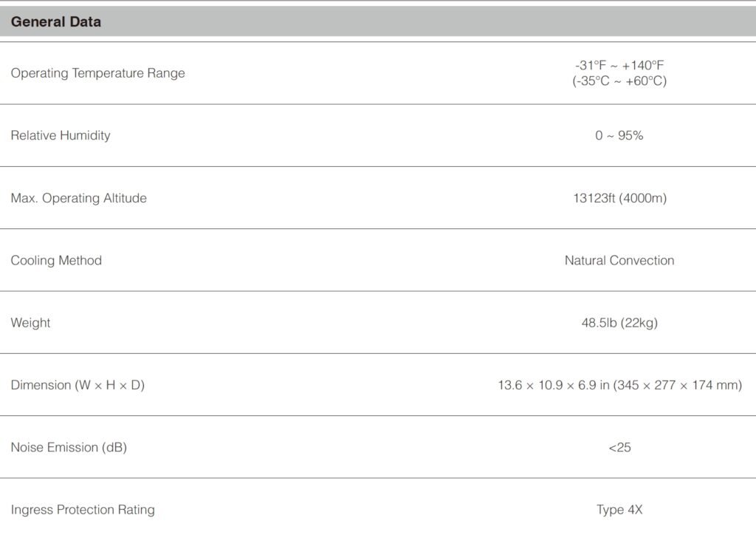Screen dimensions: 756x535
Task: Select the Noise Emission (dB) label
Action: click(69, 447)
